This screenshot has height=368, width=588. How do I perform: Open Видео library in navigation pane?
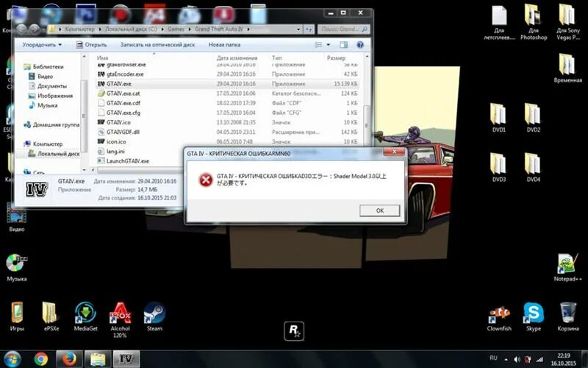(41, 77)
